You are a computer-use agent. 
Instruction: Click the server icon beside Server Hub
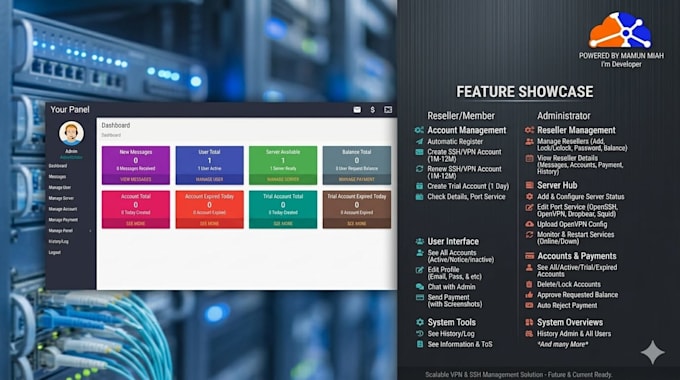pyautogui.click(x=530, y=185)
